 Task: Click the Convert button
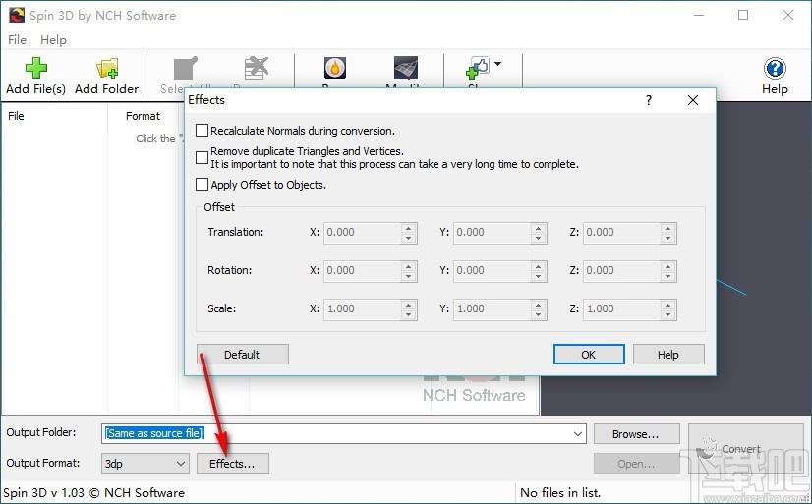pos(747,449)
